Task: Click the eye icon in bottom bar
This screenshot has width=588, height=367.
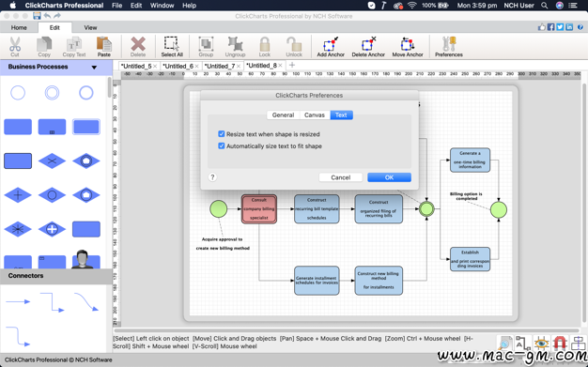Action: click(x=541, y=343)
